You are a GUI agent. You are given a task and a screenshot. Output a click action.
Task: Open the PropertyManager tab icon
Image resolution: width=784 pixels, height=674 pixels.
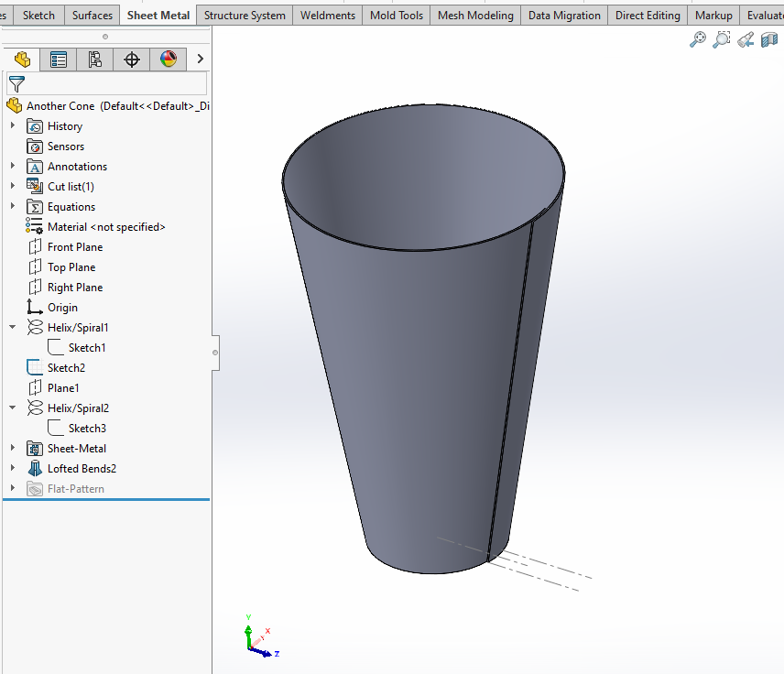pos(59,60)
